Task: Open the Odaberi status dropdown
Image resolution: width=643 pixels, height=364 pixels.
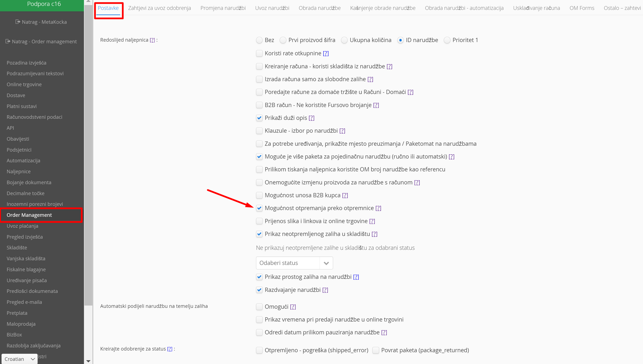Action: (x=294, y=263)
